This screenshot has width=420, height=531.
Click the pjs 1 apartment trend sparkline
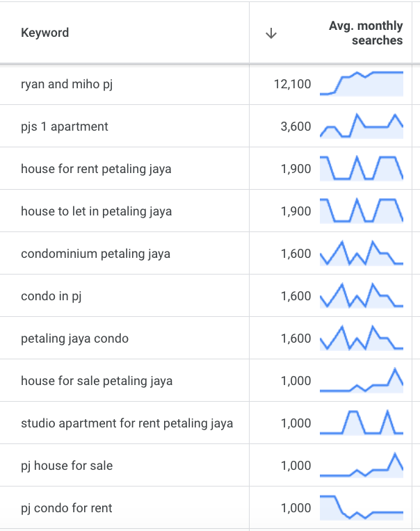point(362,126)
